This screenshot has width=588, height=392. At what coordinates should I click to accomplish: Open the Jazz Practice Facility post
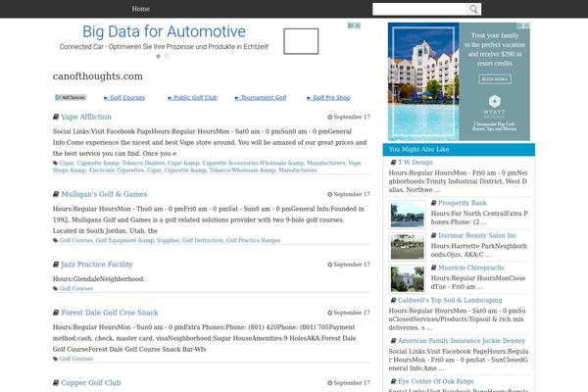[97, 265]
